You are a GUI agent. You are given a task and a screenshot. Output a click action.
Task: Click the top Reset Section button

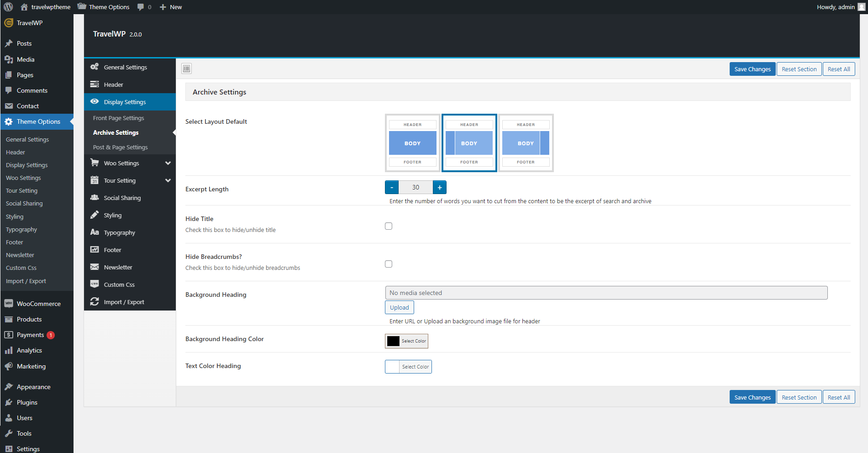[799, 69]
